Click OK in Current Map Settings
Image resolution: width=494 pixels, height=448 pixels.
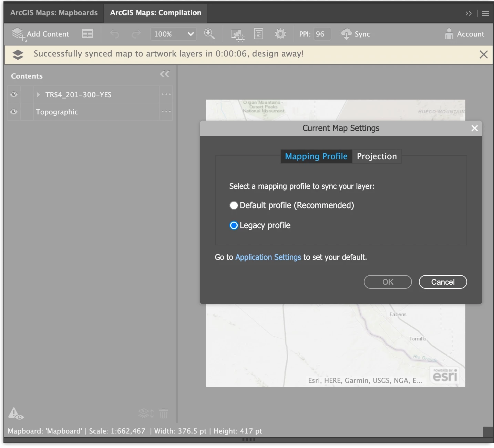coord(388,282)
